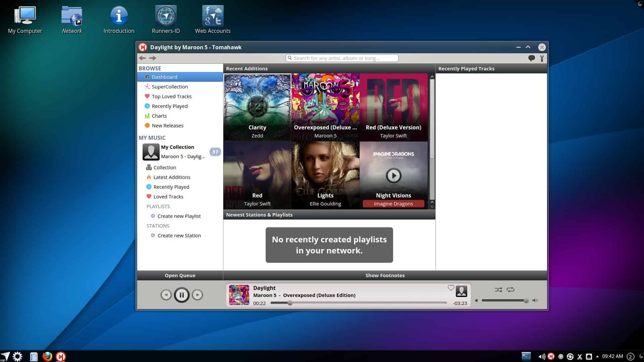Click the avatar icon in now-playing bar
The image size is (644, 362).
click(x=462, y=291)
